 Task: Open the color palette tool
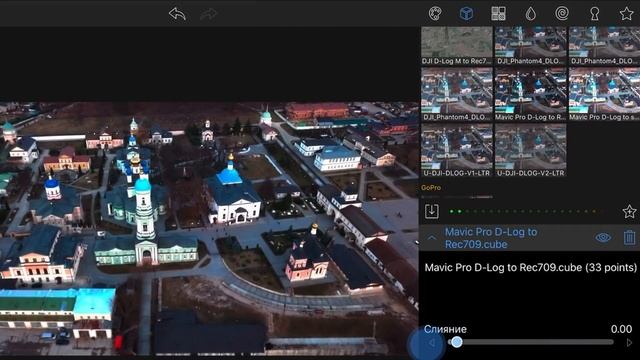pyautogui.click(x=435, y=13)
